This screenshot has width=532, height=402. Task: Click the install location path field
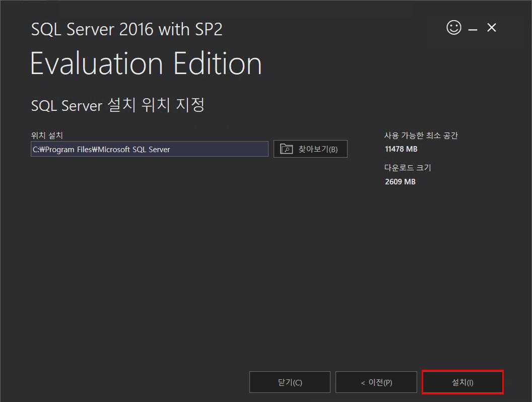150,149
